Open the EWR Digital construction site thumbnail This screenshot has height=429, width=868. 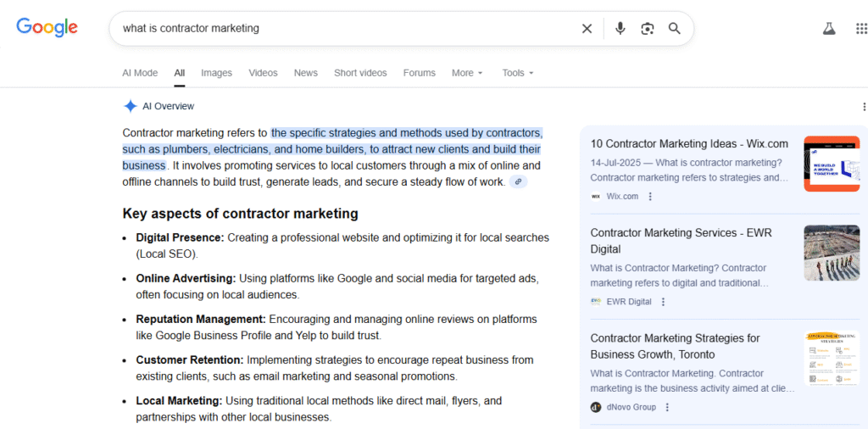click(832, 253)
